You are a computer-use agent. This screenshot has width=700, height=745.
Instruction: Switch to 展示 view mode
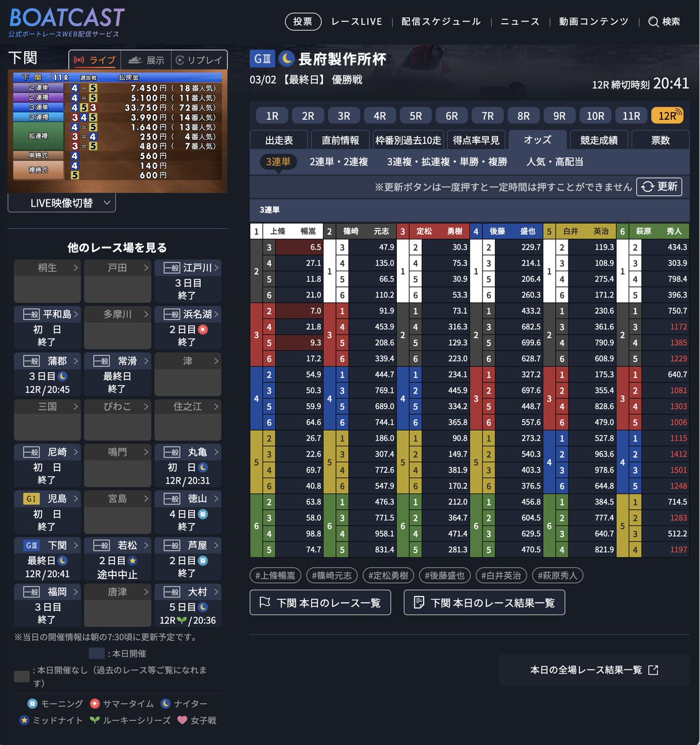click(147, 60)
